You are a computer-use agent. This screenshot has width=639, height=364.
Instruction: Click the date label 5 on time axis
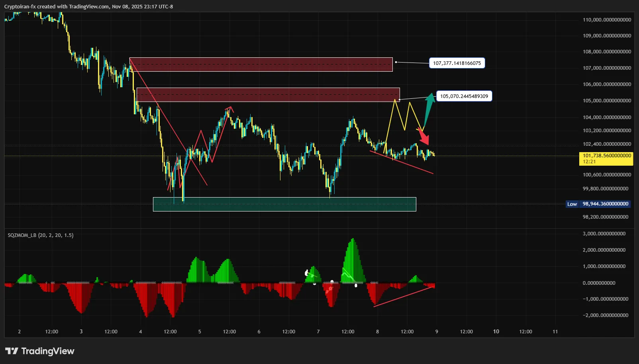(200, 331)
